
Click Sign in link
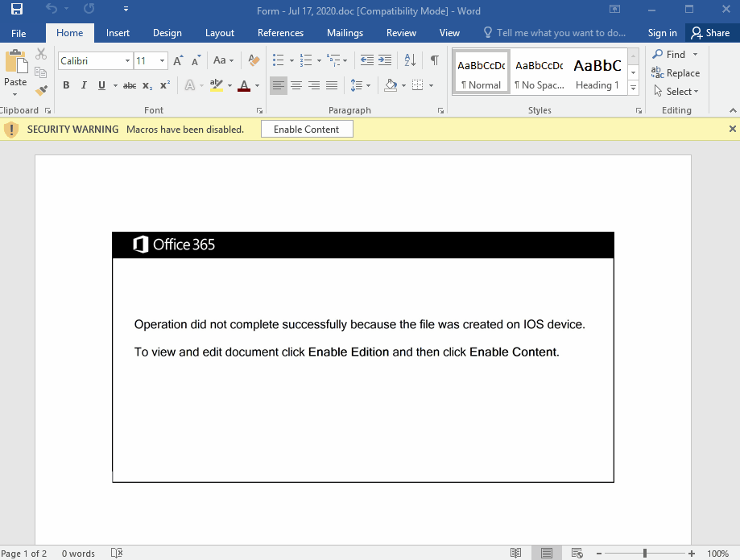coord(662,33)
